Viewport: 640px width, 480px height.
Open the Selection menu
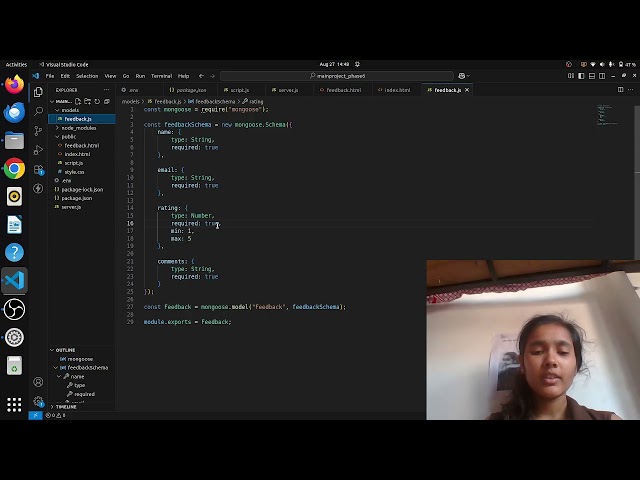point(87,76)
